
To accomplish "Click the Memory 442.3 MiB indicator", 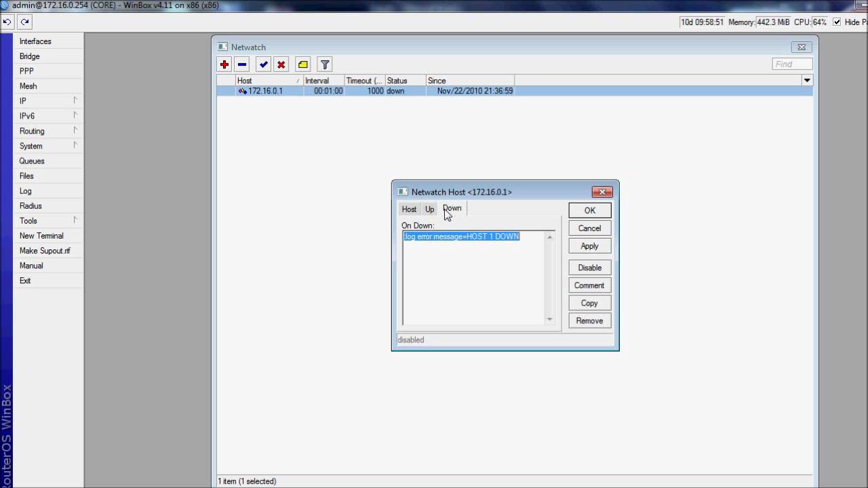I will tap(759, 22).
